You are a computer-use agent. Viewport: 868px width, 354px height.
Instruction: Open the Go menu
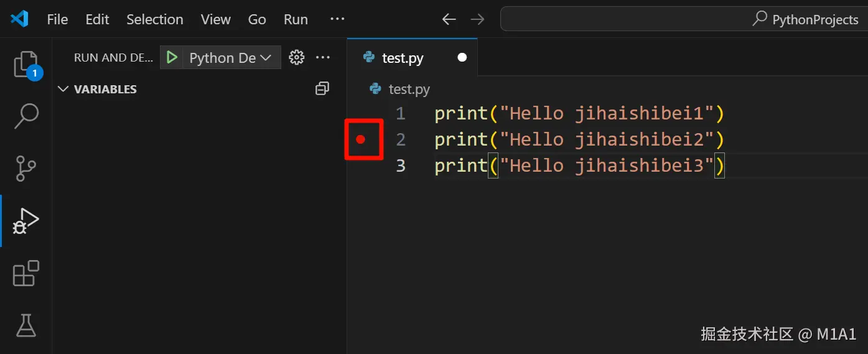pos(257,19)
